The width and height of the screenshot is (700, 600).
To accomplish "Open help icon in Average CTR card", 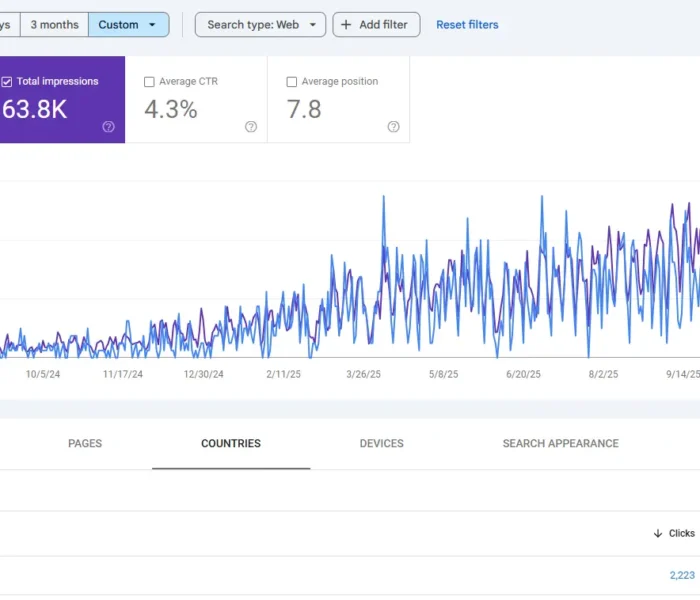I will (251, 127).
